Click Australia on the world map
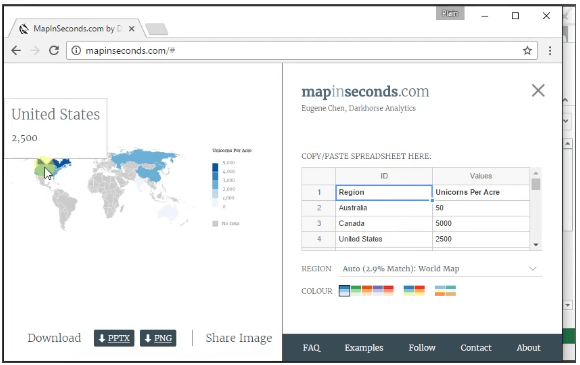This screenshot has height=365, width=580. 168,213
